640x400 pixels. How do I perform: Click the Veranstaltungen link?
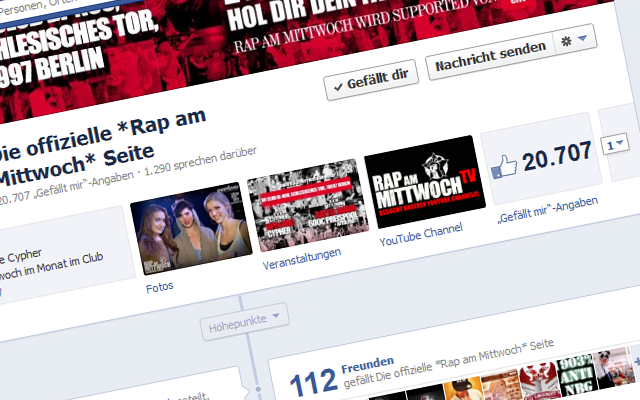point(302,259)
